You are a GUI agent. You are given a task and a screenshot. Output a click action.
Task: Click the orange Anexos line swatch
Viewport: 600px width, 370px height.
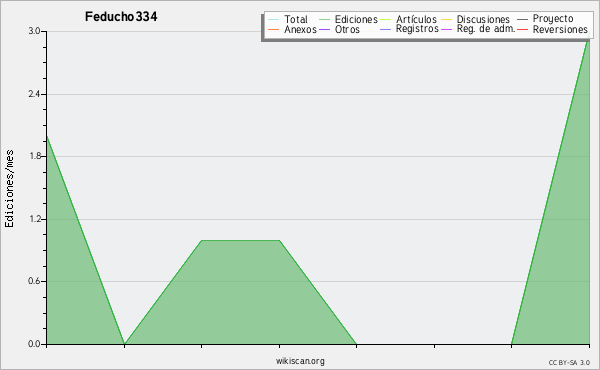274,29
